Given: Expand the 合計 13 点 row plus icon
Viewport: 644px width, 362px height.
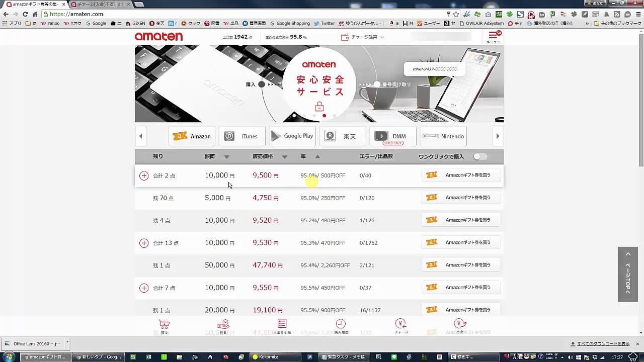Looking at the screenshot, I should 144,243.
